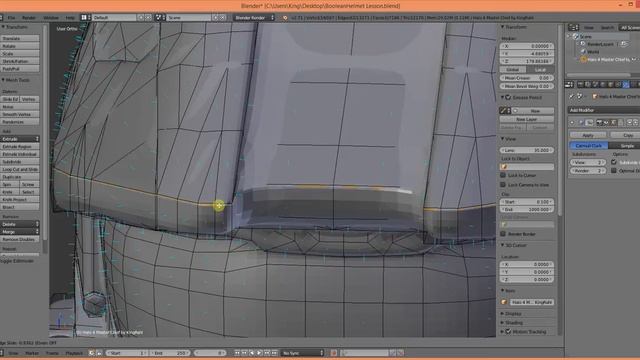Image resolution: width=640 pixels, height=360 pixels.
Task: Toggle modifier viewport visibility eye
Action: click(x=606, y=122)
